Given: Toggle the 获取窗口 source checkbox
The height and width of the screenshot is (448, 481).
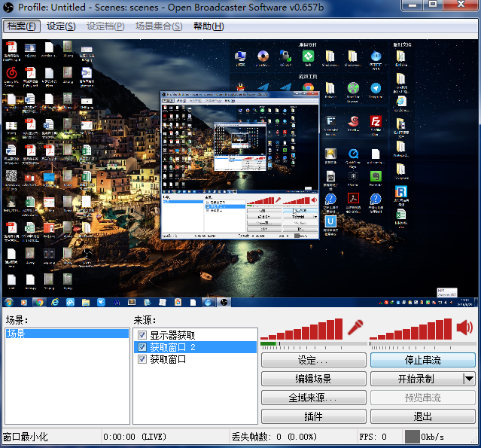Looking at the screenshot, I should pos(142,359).
